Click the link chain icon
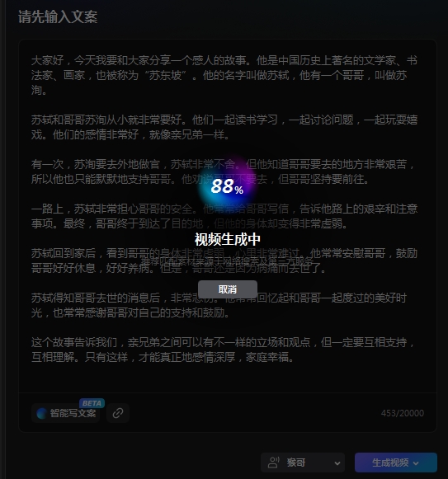Screen dimensions: 448x479 point(118,413)
